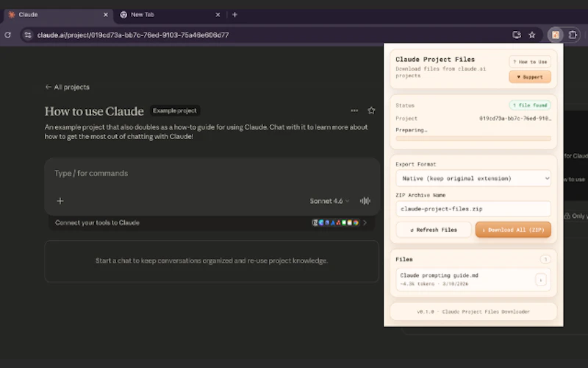Click the files count badge
This screenshot has width=588, height=368.
[545, 259]
